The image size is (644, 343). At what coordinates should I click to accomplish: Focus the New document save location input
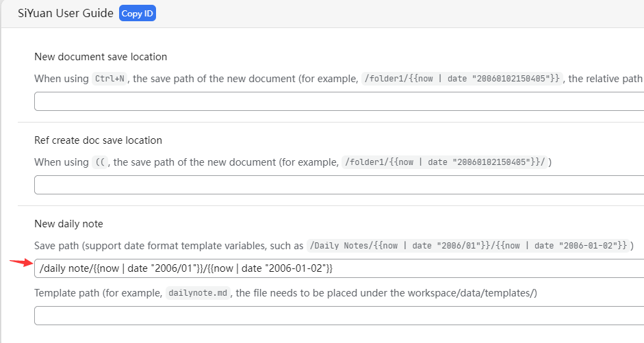(x=339, y=101)
